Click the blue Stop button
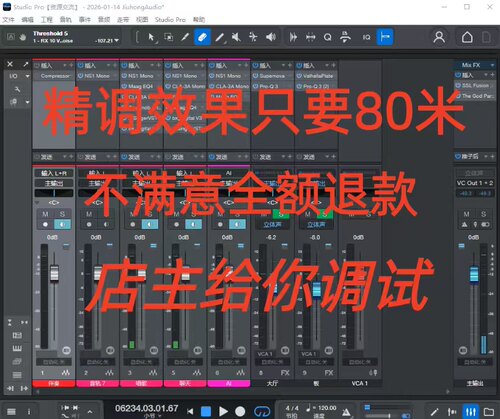Image resolution: width=500 pixels, height=419 pixels. click(206, 412)
